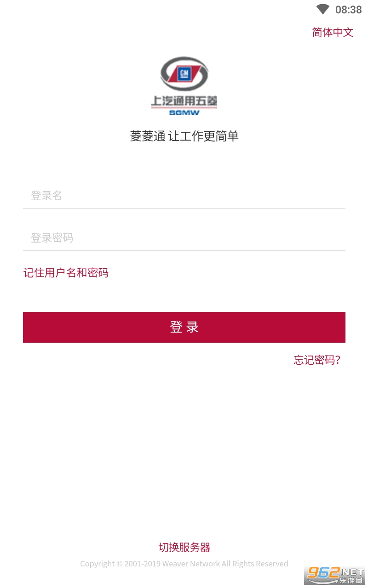Tap the Copyright © 2001-2019 text
This screenshot has height=588, width=368.
click(121, 564)
